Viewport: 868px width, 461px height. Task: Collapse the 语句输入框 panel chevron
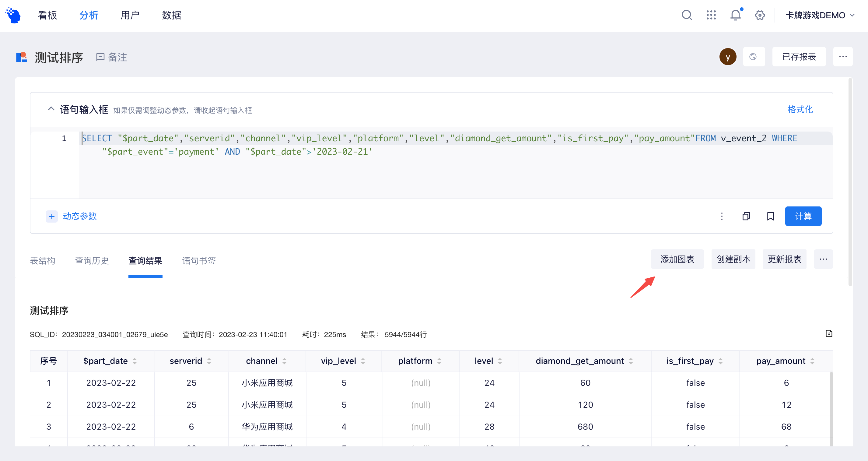[51, 109]
